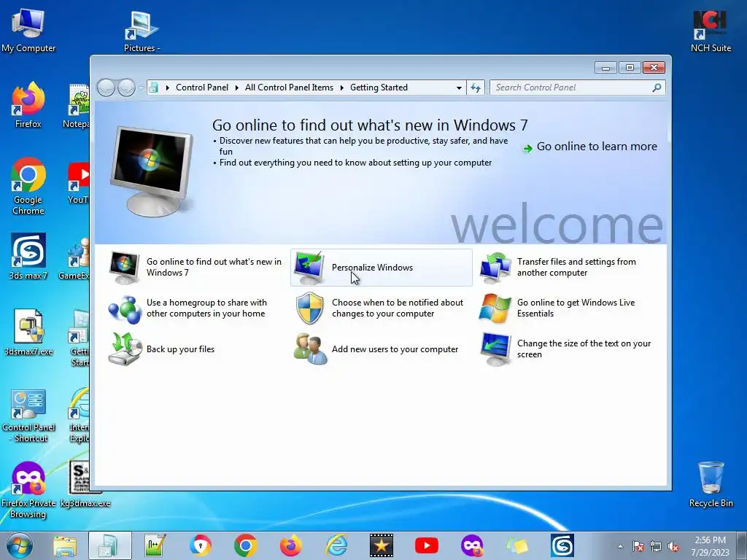747x560 pixels.
Task: Click the Back navigation button
Action: click(x=106, y=87)
